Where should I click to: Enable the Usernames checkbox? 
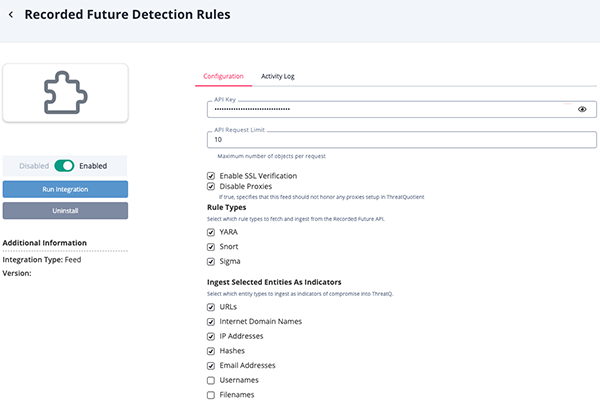(x=211, y=380)
